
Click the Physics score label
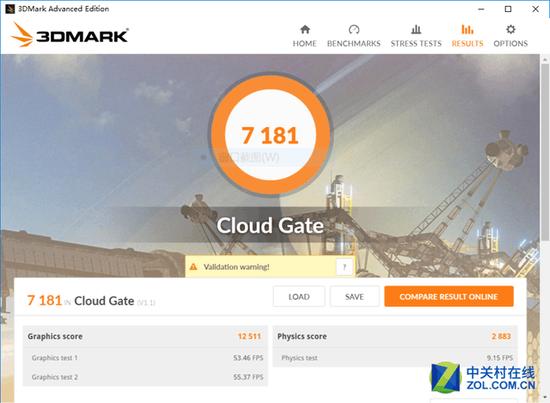(302, 336)
